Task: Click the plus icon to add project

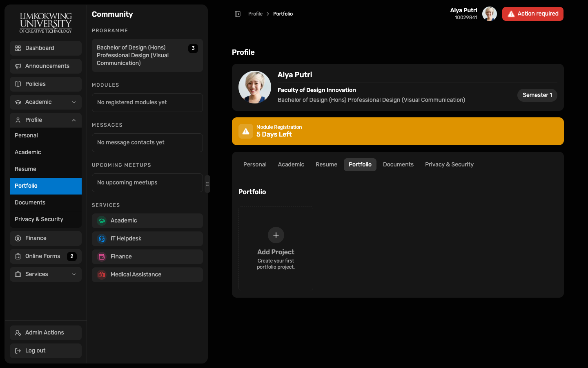Action: (x=276, y=235)
